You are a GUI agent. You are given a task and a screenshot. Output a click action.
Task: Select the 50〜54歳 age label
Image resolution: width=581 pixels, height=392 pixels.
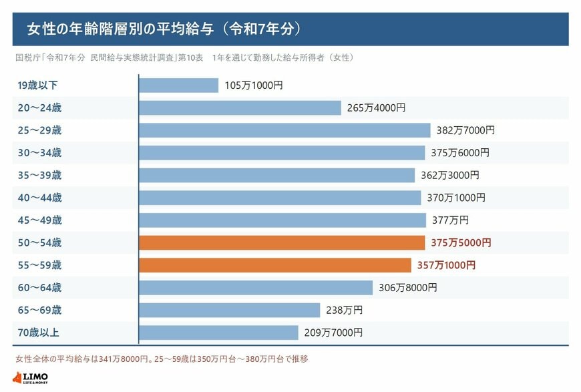tap(39, 242)
